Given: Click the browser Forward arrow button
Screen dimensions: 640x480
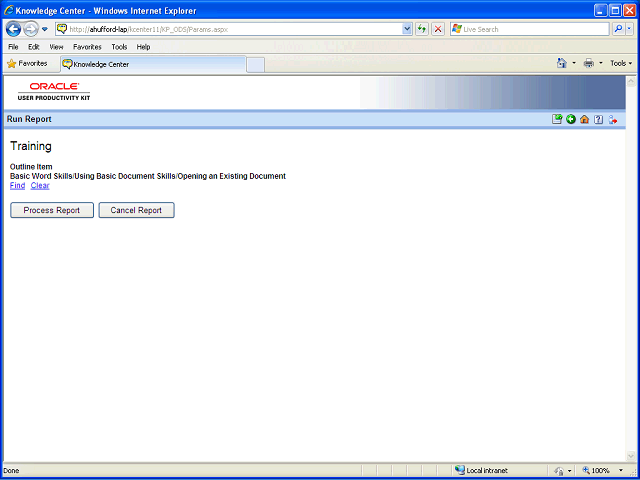Looking at the screenshot, I should (31, 29).
